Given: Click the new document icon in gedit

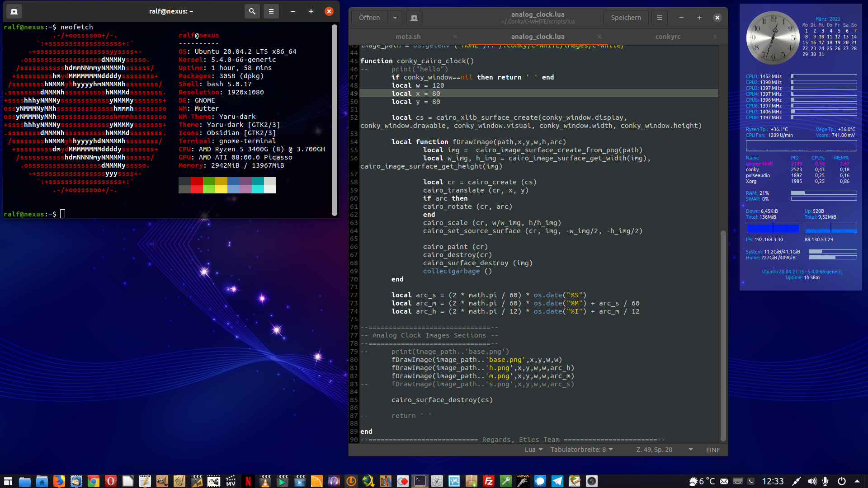Looking at the screenshot, I should click(x=414, y=18).
